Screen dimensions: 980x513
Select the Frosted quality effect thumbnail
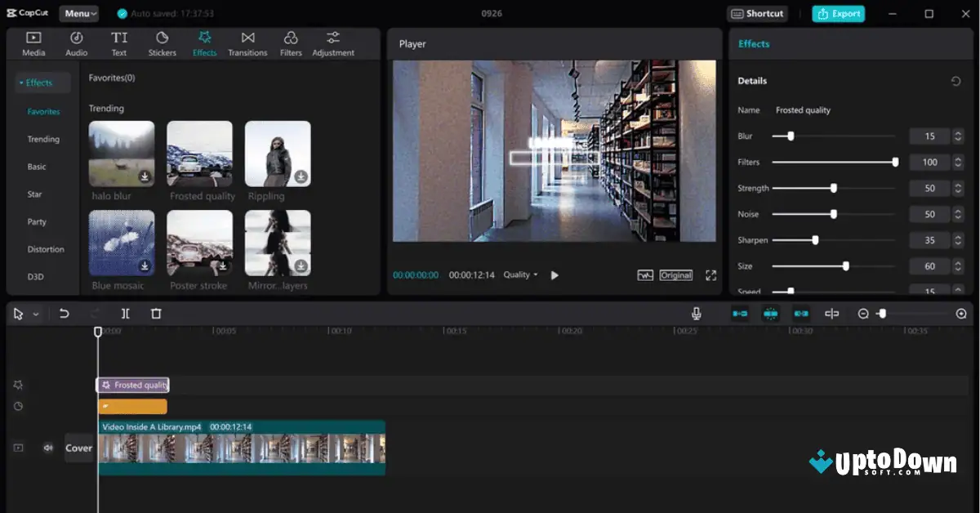pos(199,153)
